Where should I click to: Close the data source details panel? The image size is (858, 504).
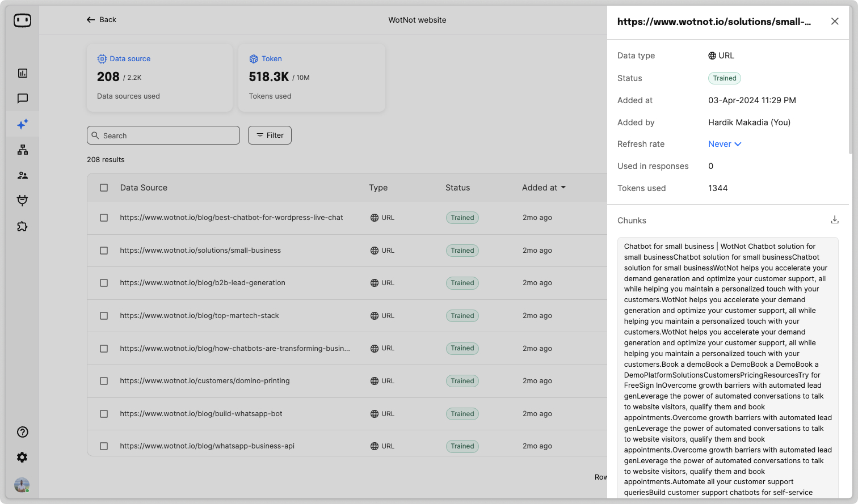834,22
